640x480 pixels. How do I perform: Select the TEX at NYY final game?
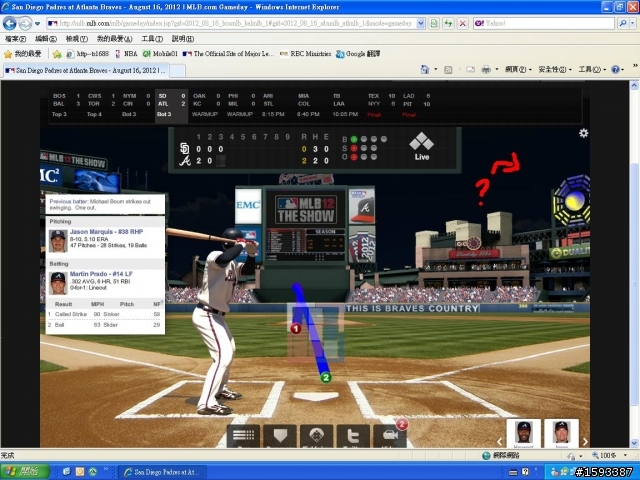[x=382, y=105]
